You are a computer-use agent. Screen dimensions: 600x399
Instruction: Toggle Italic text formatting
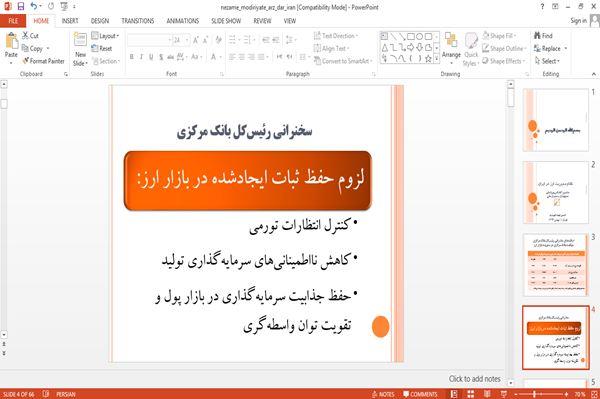141,57
